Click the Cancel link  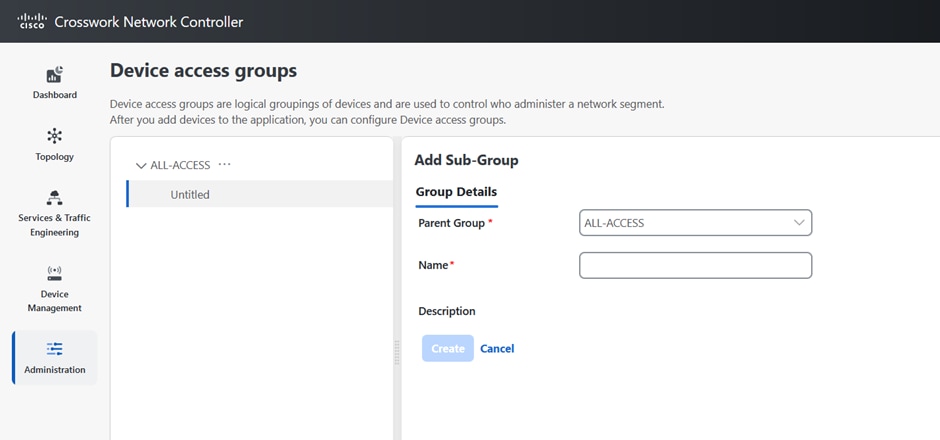point(497,348)
